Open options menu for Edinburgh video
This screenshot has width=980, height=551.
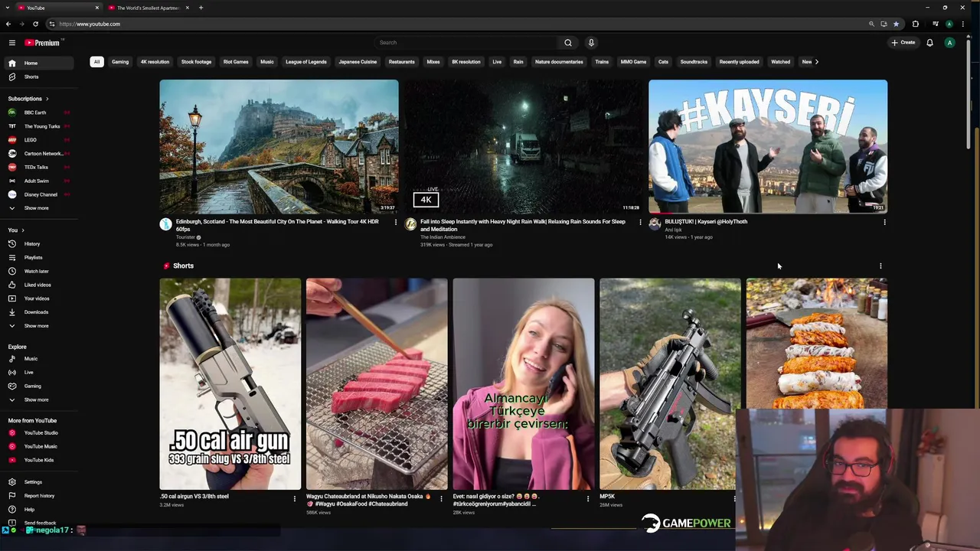pos(396,222)
